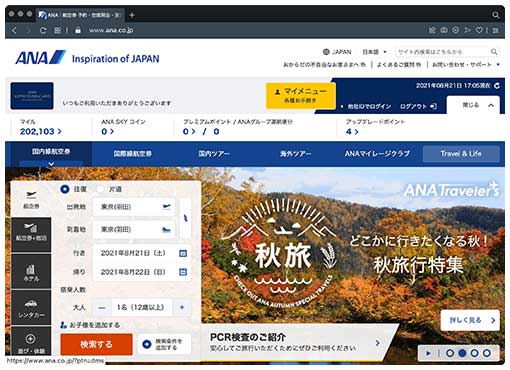The image size is (510, 370).
Task: Open the Travel & Life tab
Action: tap(461, 154)
